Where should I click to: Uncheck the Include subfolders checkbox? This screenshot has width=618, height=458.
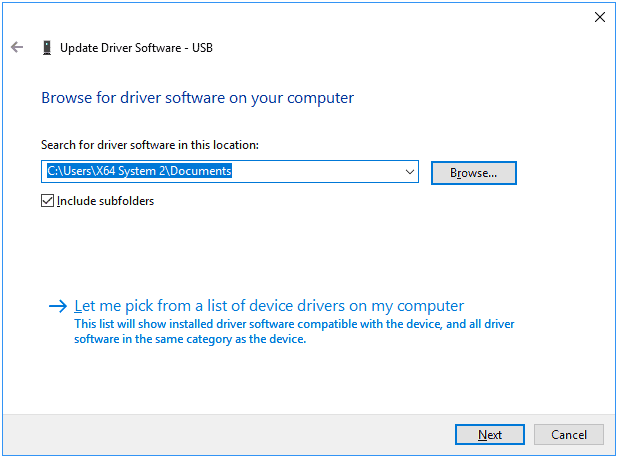(48, 201)
